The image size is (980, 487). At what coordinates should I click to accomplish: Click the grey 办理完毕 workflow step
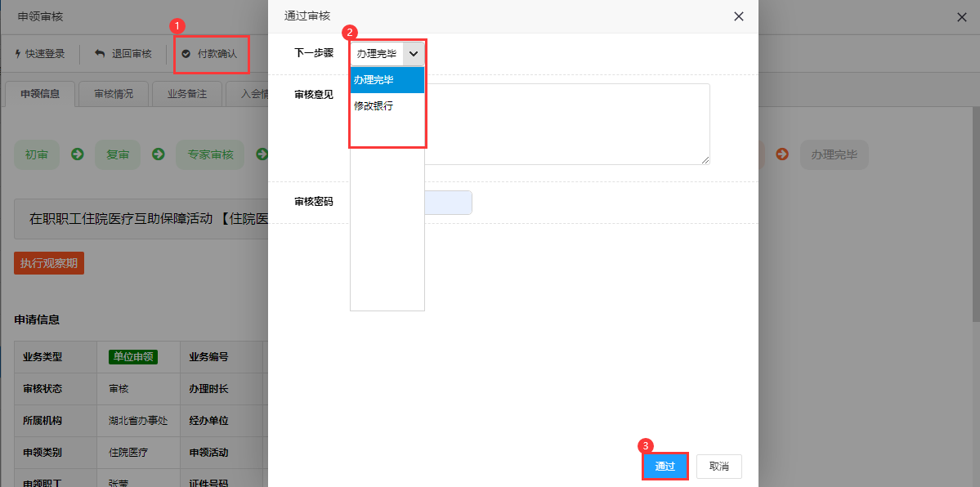834,154
